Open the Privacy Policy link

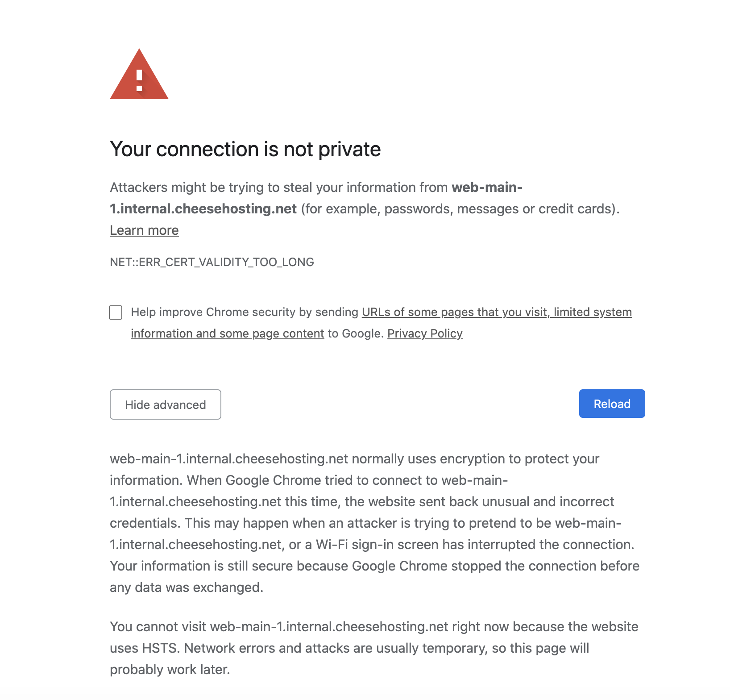click(425, 333)
